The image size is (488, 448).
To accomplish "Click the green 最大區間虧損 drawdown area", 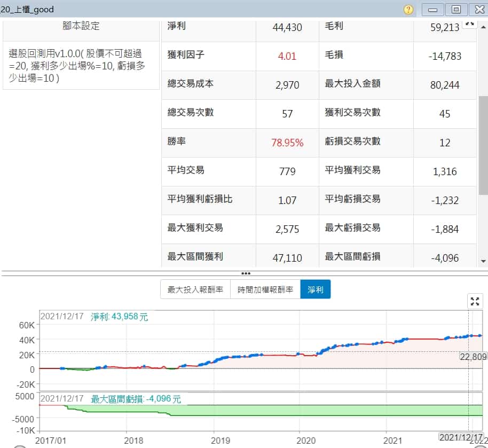I will pyautogui.click(x=320, y=410).
